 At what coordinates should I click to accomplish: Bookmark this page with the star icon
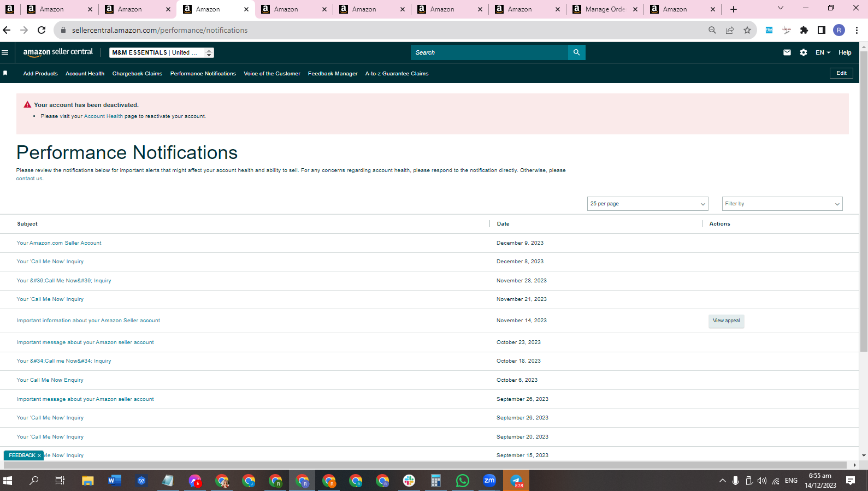point(747,30)
